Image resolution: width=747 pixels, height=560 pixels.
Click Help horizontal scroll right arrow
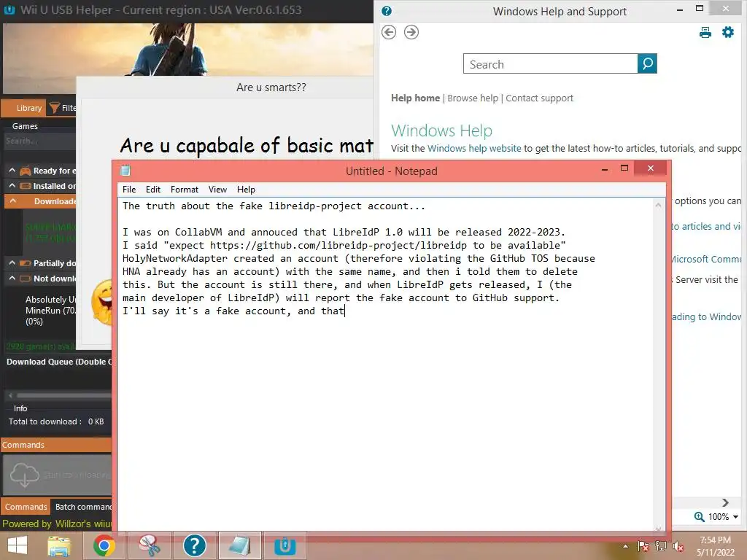725,503
